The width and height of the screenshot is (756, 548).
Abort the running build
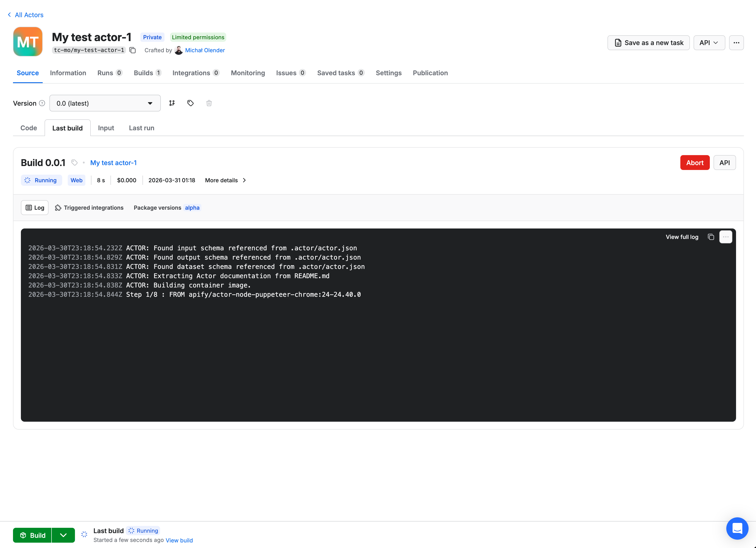click(x=694, y=163)
